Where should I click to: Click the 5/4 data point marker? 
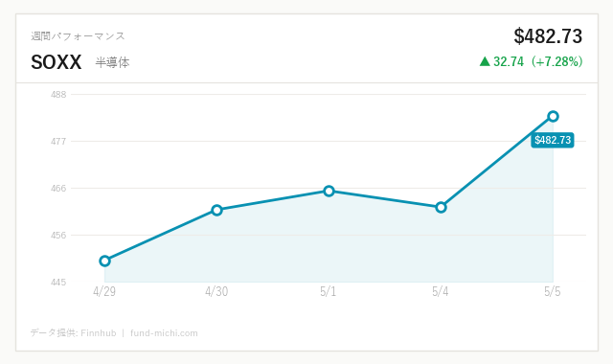(x=441, y=207)
